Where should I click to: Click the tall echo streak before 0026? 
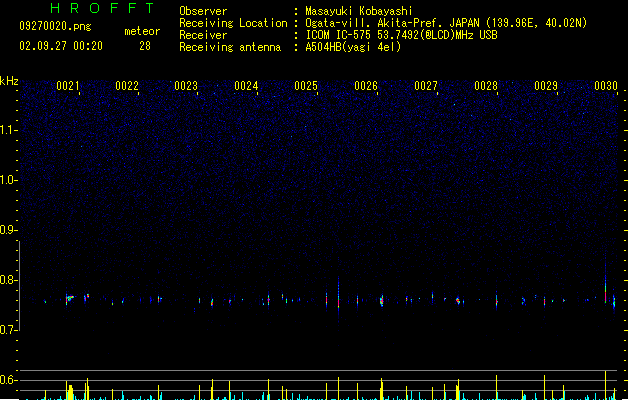pos(339,297)
